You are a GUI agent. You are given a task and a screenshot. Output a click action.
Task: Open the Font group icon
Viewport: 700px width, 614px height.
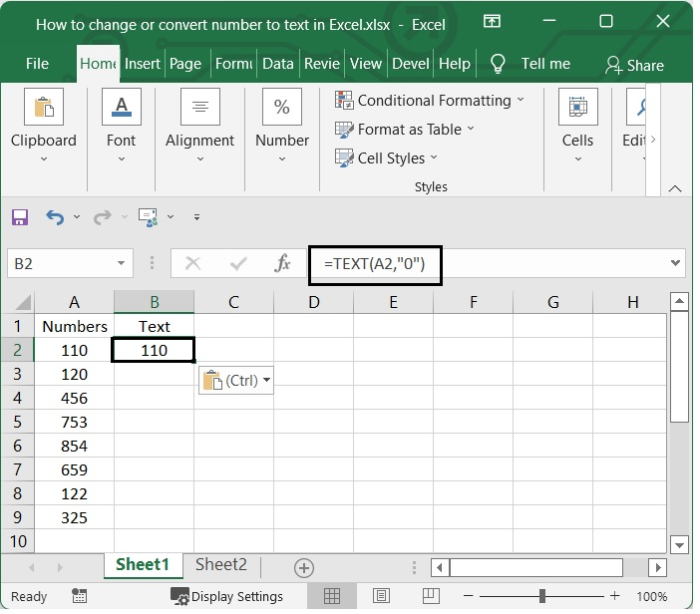[x=121, y=107]
